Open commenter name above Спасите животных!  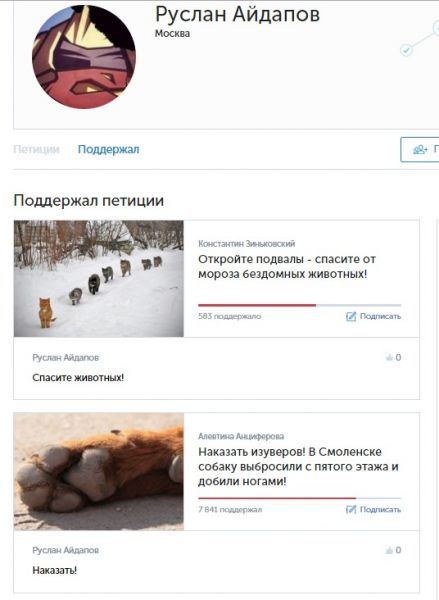click(x=65, y=357)
